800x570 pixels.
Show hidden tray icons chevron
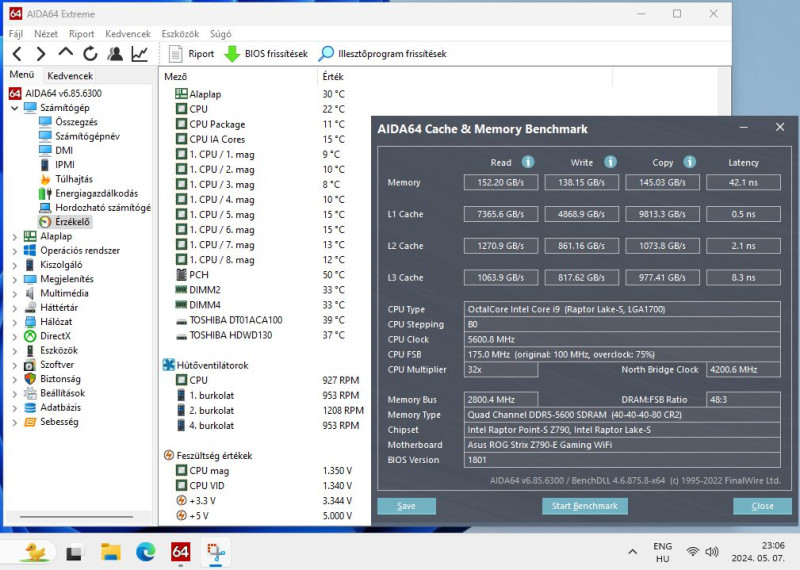tap(633, 552)
